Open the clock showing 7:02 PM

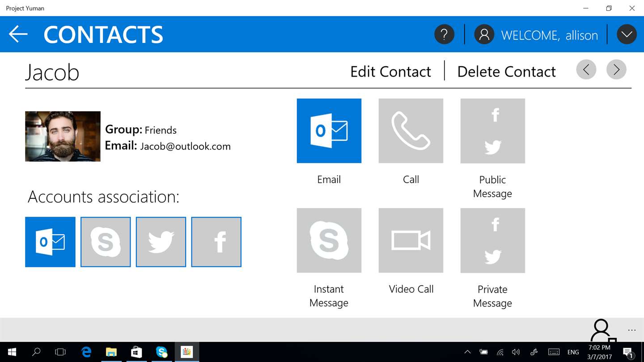pos(599,352)
